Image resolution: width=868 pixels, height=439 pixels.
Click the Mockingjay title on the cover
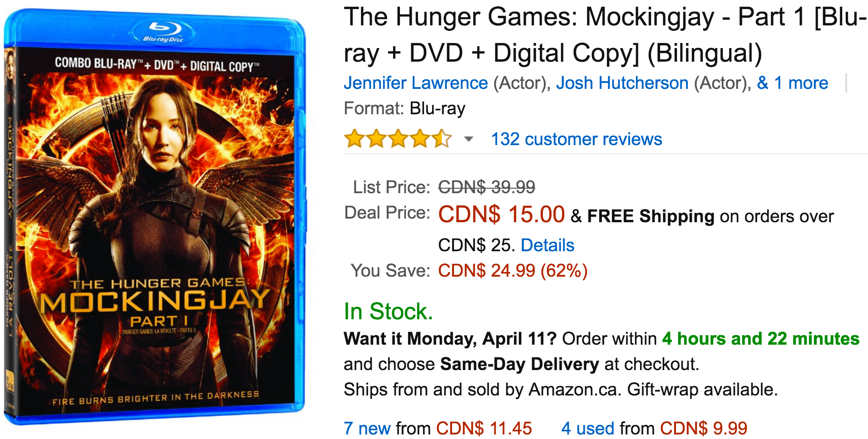[x=155, y=301]
